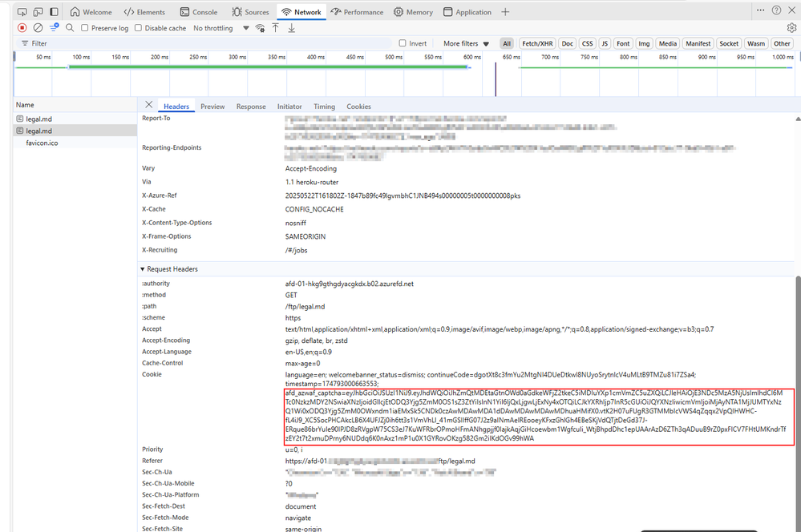Filter by Manifest requests
Image resolution: width=801 pixels, height=532 pixels.
[x=698, y=43]
